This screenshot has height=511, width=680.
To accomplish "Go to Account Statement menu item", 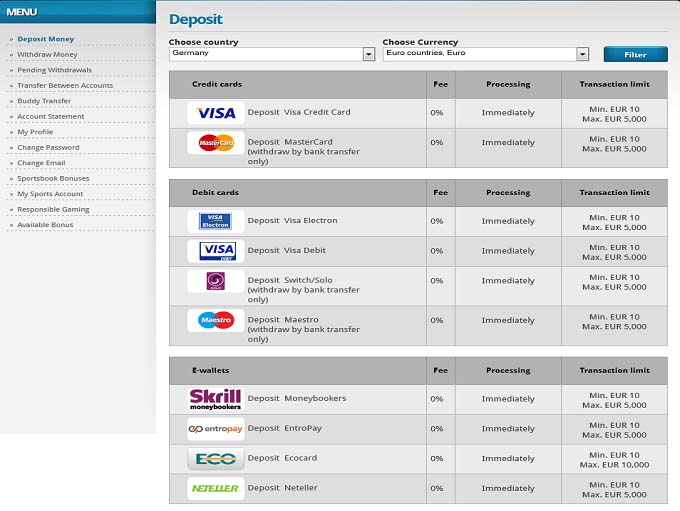I will coord(51,117).
